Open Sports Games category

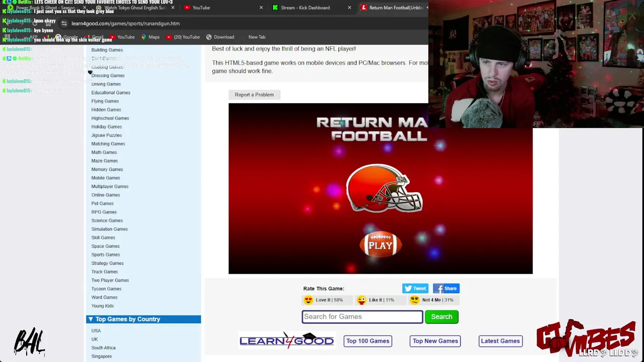pos(106,255)
